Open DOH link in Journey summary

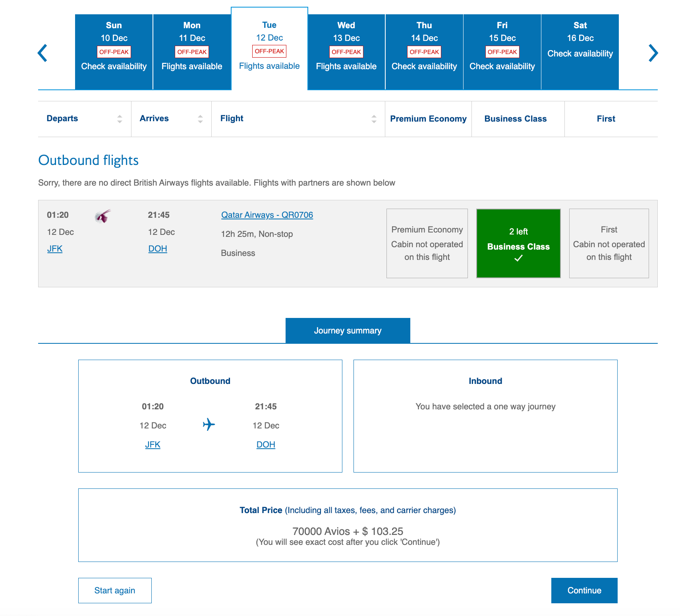(266, 445)
